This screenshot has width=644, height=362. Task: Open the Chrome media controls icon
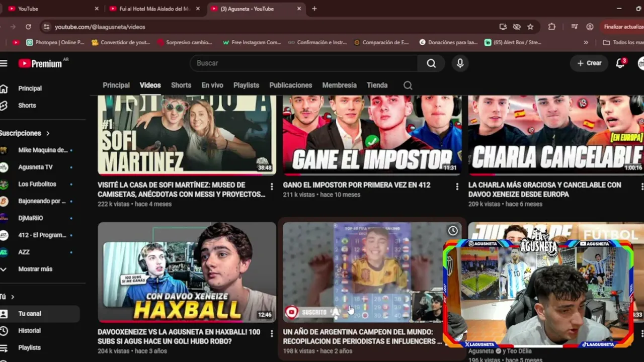[x=575, y=27]
